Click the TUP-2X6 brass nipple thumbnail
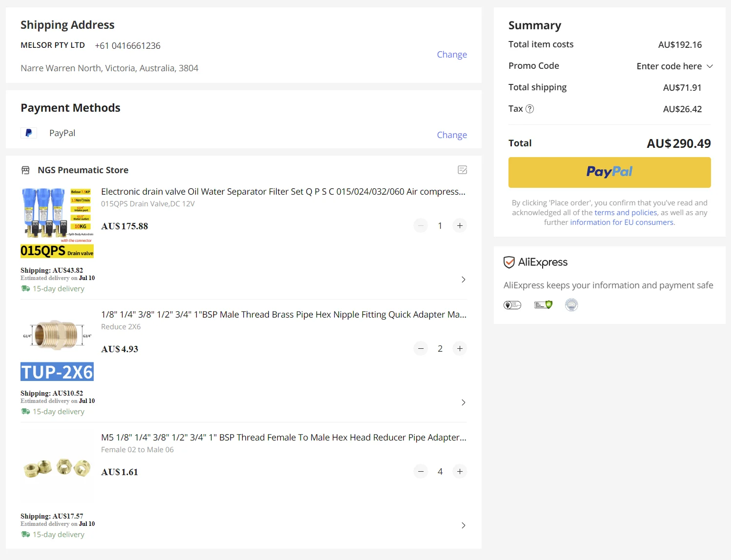 [x=57, y=345]
